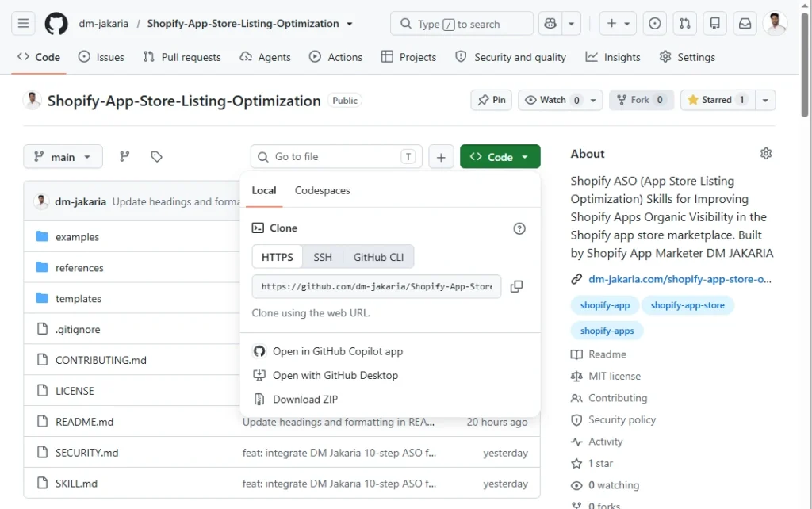Open the hamburger navigation menu
The height and width of the screenshot is (509, 812).
[23, 23]
